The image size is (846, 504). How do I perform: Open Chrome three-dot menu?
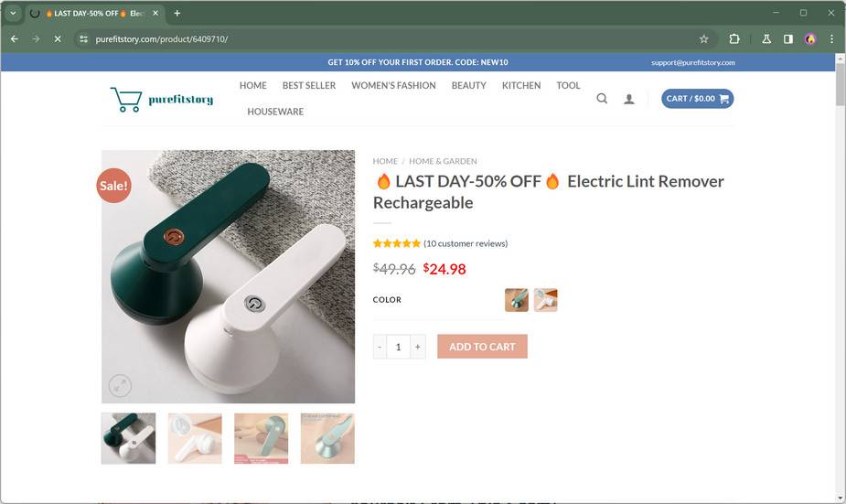[831, 39]
